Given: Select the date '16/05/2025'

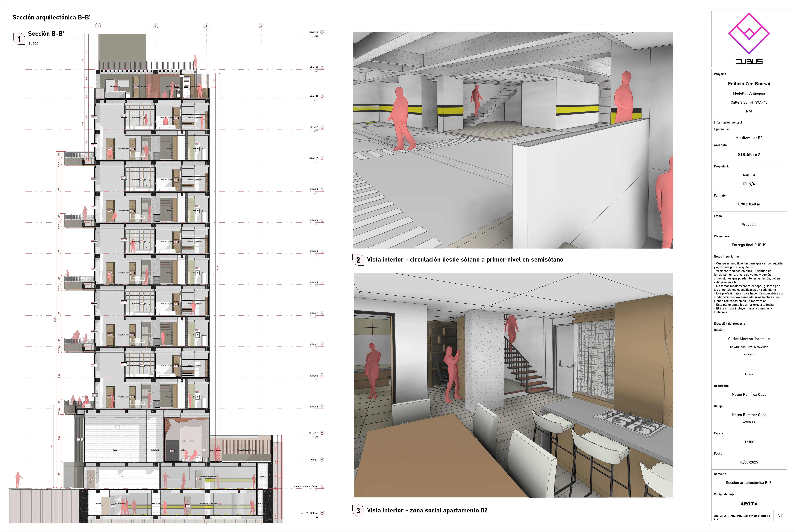Looking at the screenshot, I should click(749, 462).
